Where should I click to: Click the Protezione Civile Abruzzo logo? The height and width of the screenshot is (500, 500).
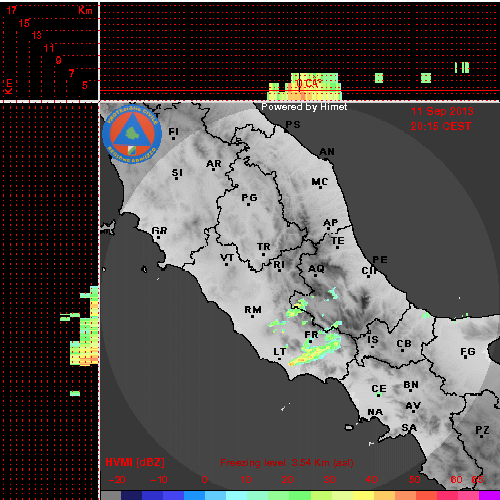point(132,134)
